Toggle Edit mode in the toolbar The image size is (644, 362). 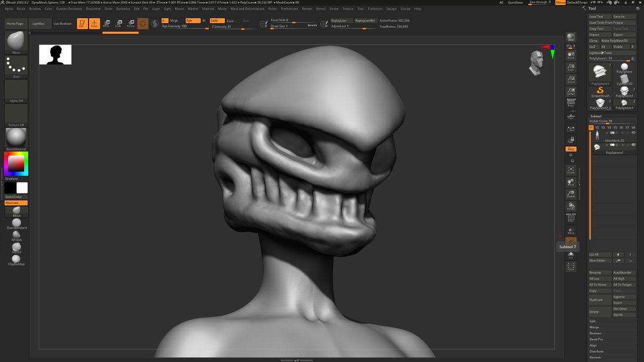pyautogui.click(x=83, y=24)
